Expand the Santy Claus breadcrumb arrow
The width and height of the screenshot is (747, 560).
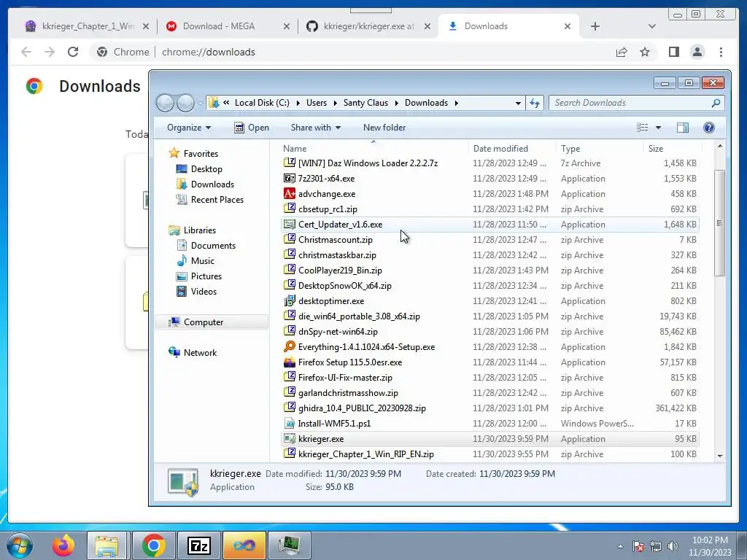click(396, 103)
